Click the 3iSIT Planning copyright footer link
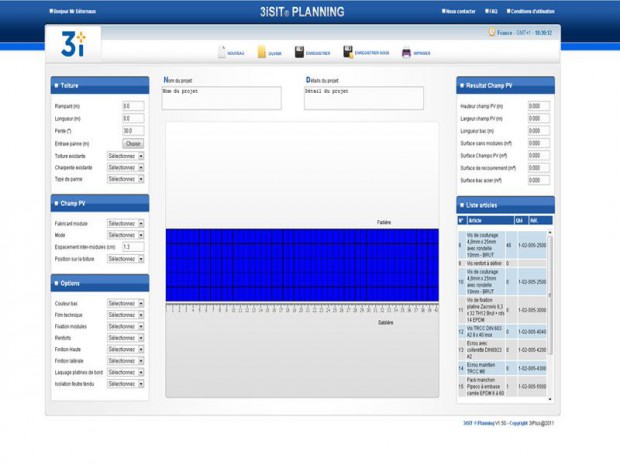 tap(508, 423)
